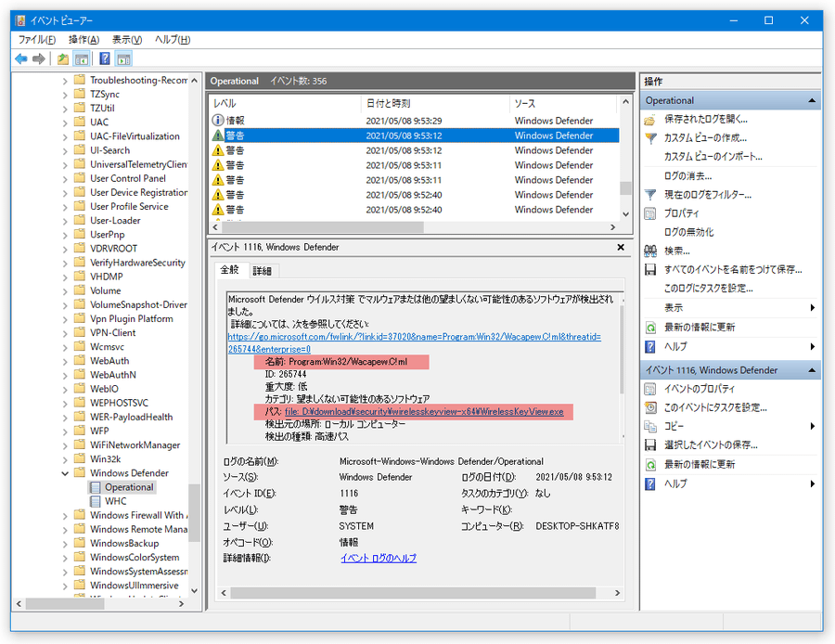Select the WHC log in the tree
Viewport: 835px width, 644px height.
pyautogui.click(x=116, y=501)
